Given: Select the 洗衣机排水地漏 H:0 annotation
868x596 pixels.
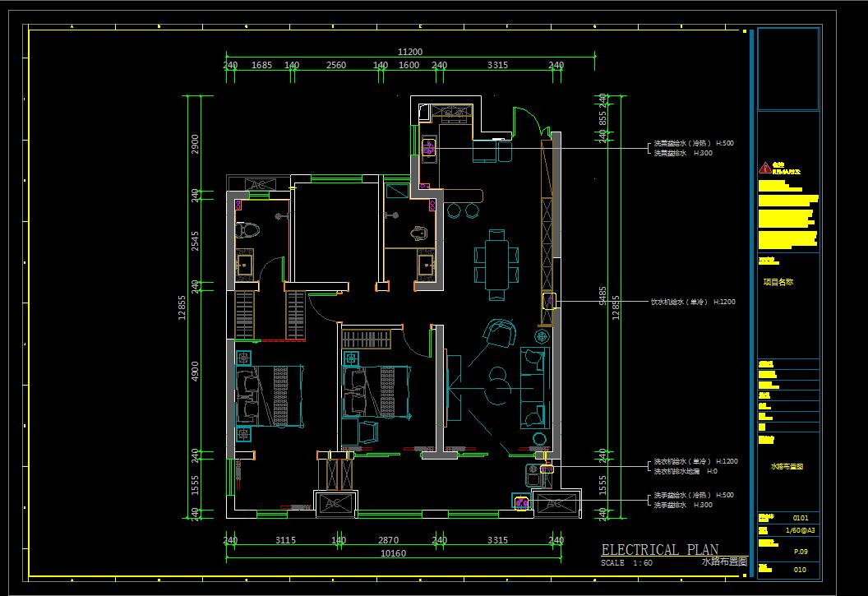Looking at the screenshot, I should coord(686,472).
